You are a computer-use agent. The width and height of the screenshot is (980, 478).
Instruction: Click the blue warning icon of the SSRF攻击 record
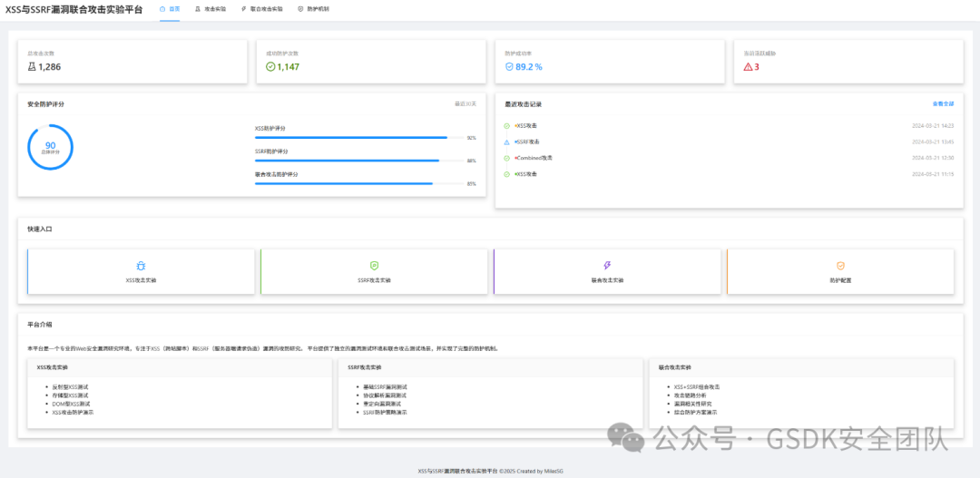507,141
